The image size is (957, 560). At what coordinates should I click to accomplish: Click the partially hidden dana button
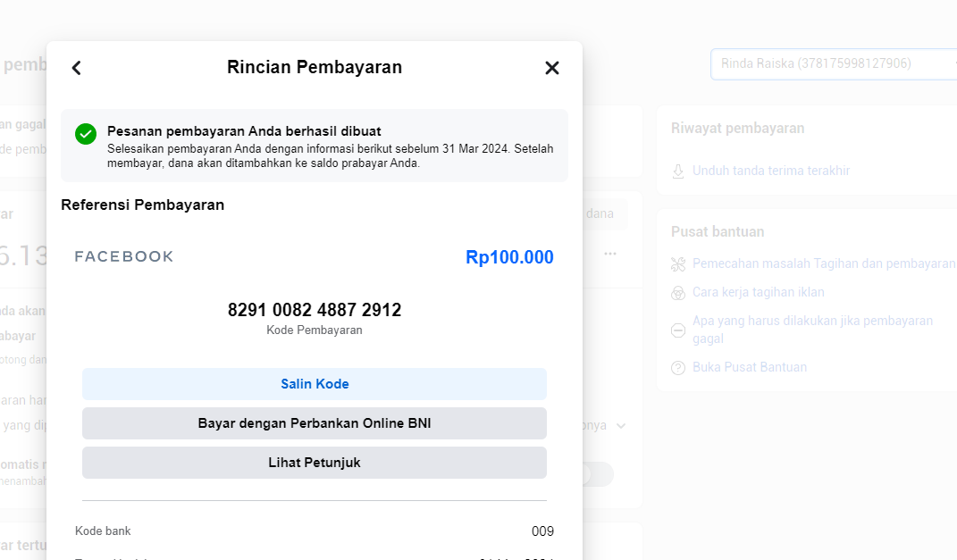(x=605, y=214)
